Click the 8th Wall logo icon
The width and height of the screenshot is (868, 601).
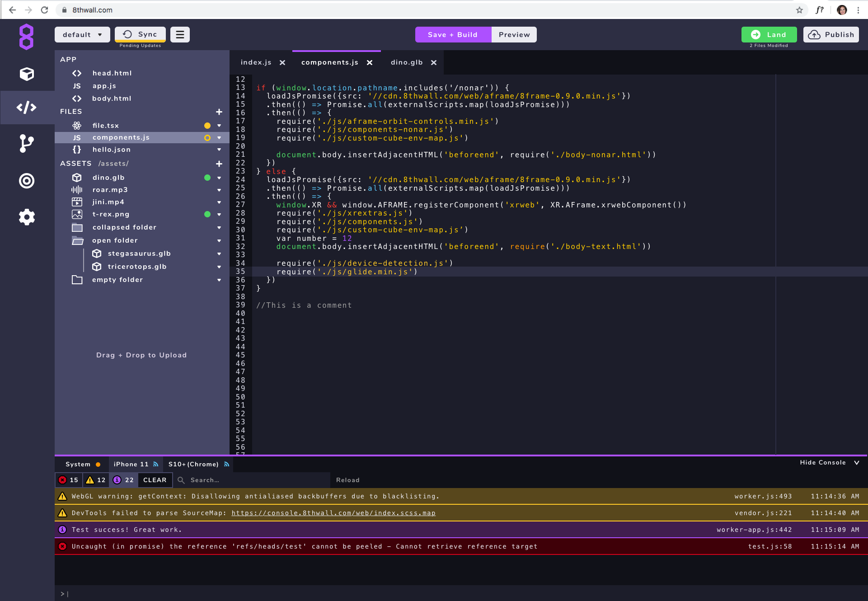coord(27,36)
